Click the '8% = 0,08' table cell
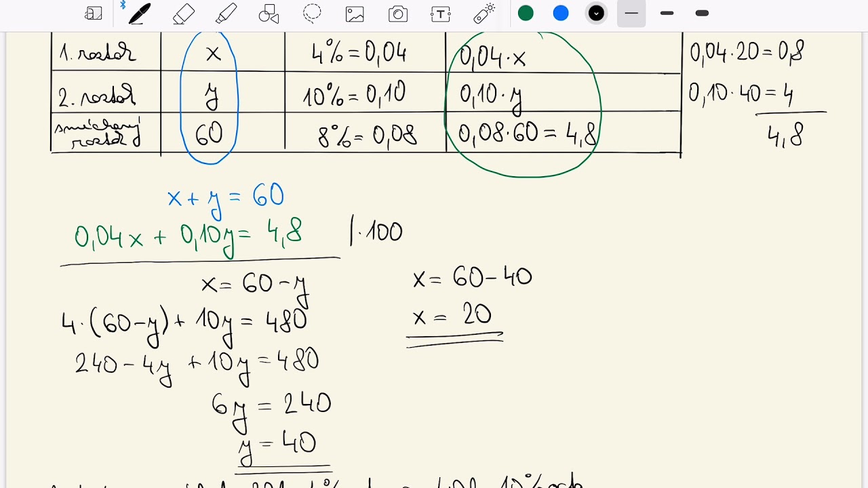The width and height of the screenshot is (868, 488). coord(367,136)
